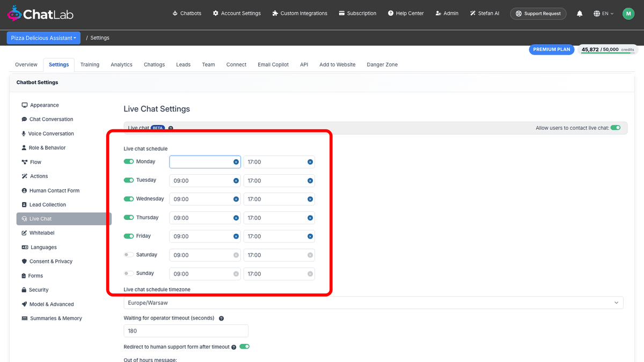Disable the Thursday schedule toggle
644x362 pixels.
129,217
